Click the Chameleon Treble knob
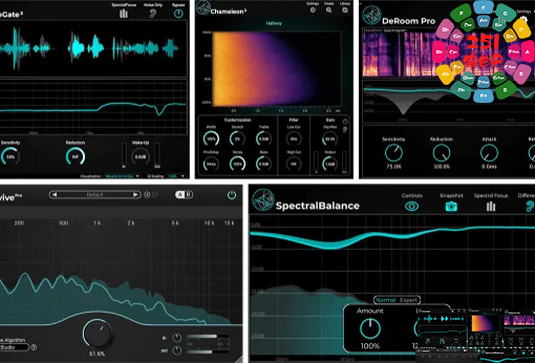The height and width of the screenshot is (363, 535). (x=264, y=139)
